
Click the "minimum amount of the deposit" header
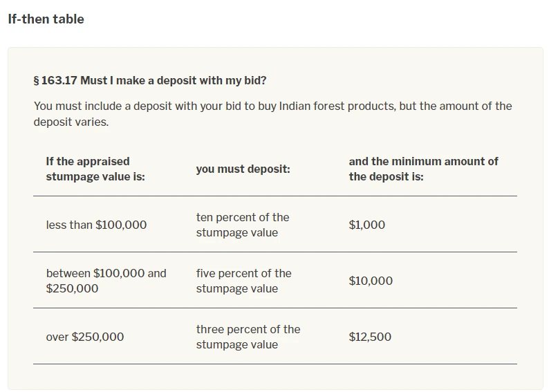coord(423,169)
